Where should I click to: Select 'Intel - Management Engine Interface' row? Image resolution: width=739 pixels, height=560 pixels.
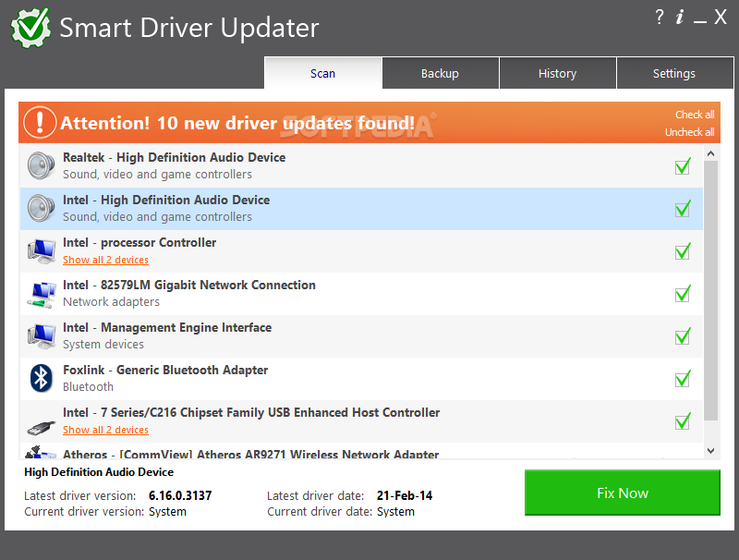pos(361,335)
